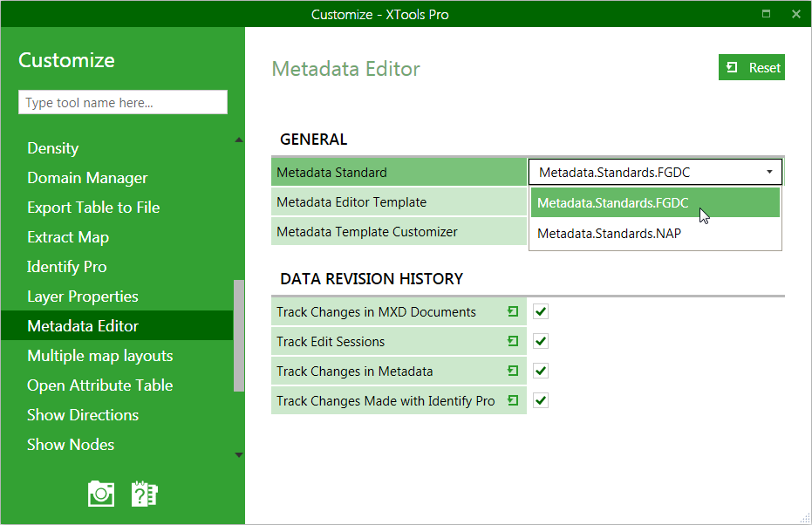Image resolution: width=812 pixels, height=525 pixels.
Task: Select the Metadata Standard row label
Action: 399,172
